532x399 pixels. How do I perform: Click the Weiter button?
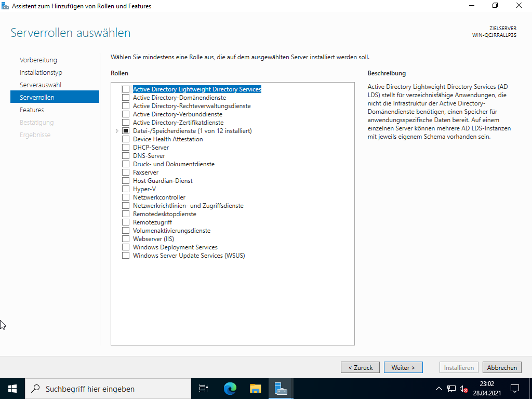[403, 367]
